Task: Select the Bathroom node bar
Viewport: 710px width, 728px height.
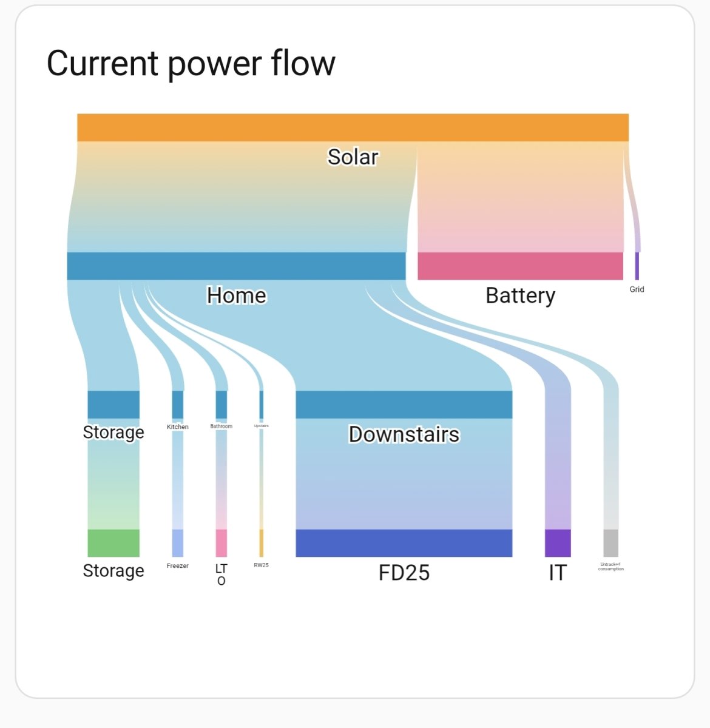Action: pos(221,405)
